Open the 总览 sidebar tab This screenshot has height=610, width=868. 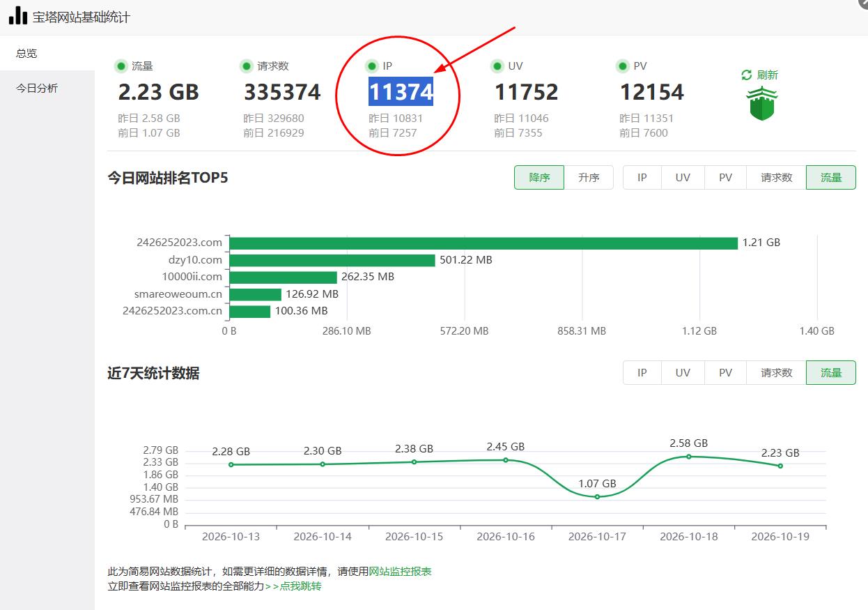(x=47, y=53)
